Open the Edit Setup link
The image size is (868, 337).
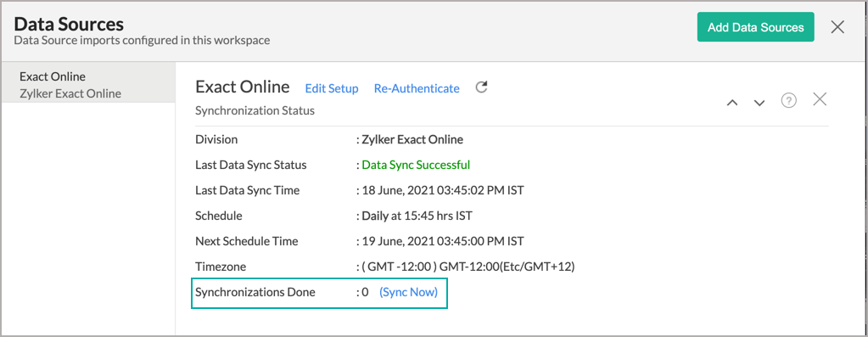[x=332, y=88]
